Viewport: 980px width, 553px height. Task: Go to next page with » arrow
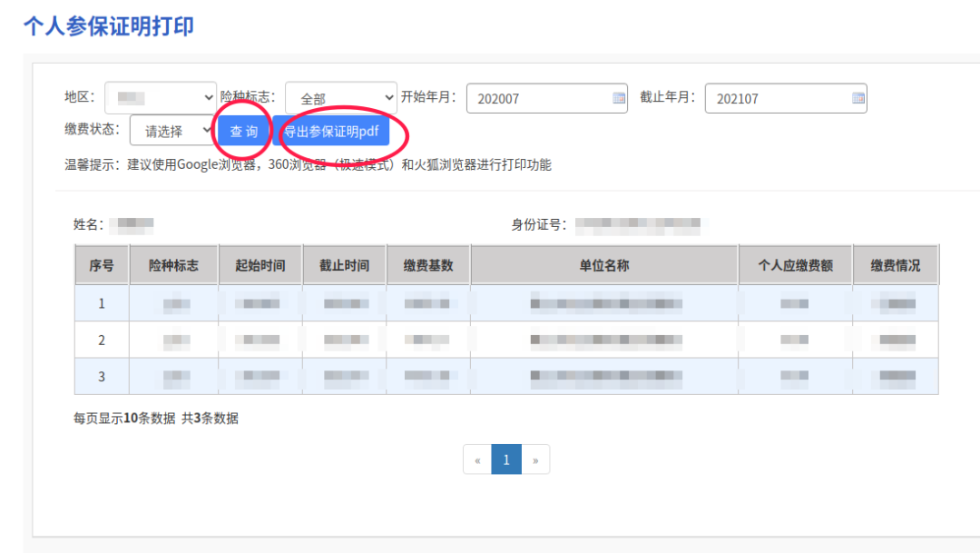(x=535, y=459)
